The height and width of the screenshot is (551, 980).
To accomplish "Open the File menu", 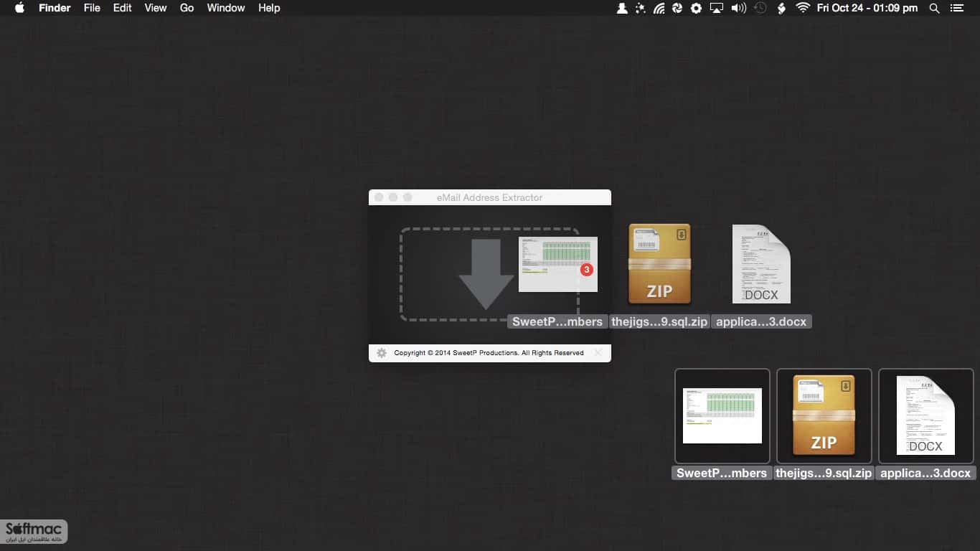I will 92,8.
